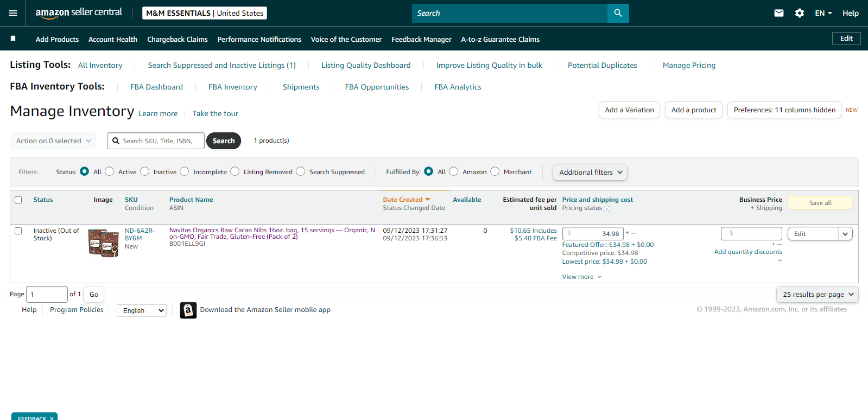Screen dimensions: 868x420
Task: Open the settings gear icon
Action: point(800,13)
